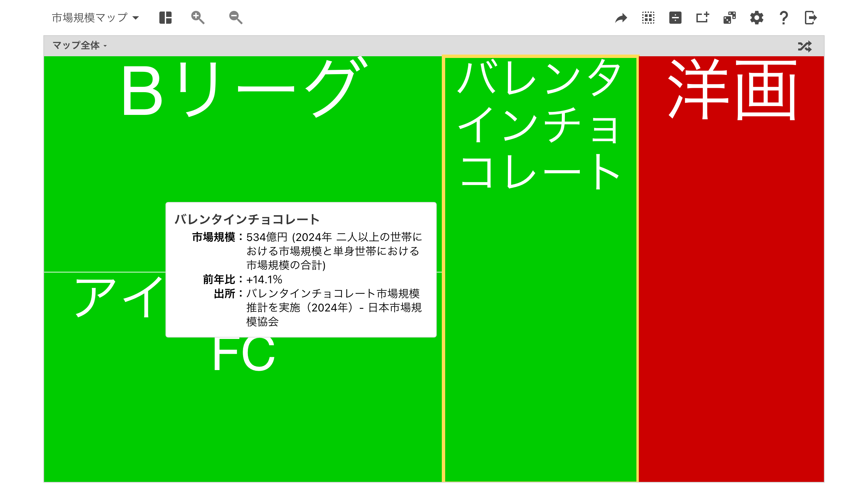Click the 534億円 market size value
The height and width of the screenshot is (488, 868).
pos(267,237)
